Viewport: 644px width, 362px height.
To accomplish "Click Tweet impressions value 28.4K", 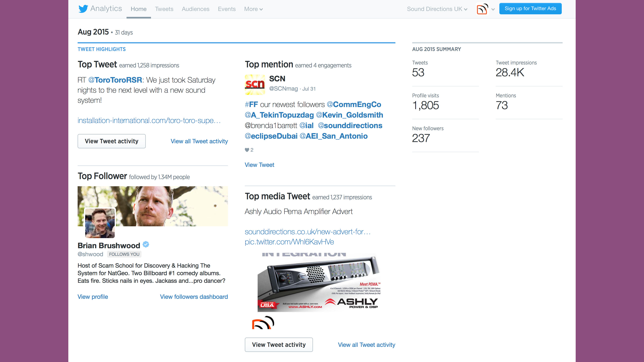I will (x=510, y=72).
